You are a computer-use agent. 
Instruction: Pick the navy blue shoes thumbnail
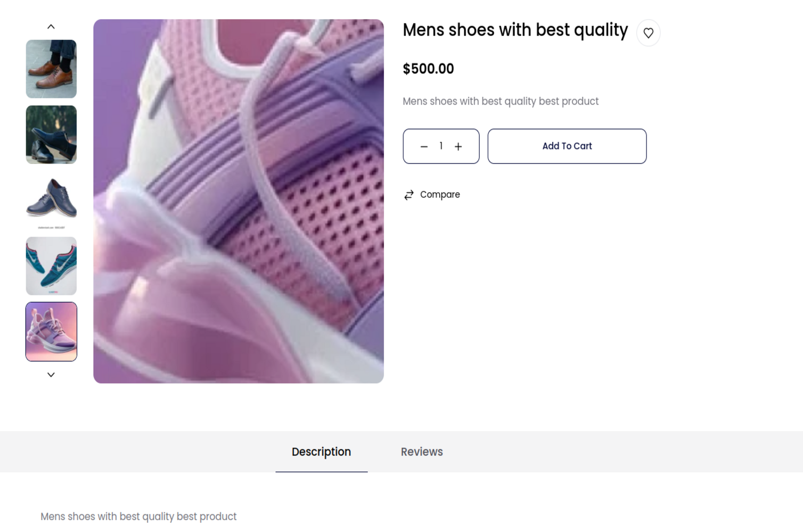(x=51, y=200)
